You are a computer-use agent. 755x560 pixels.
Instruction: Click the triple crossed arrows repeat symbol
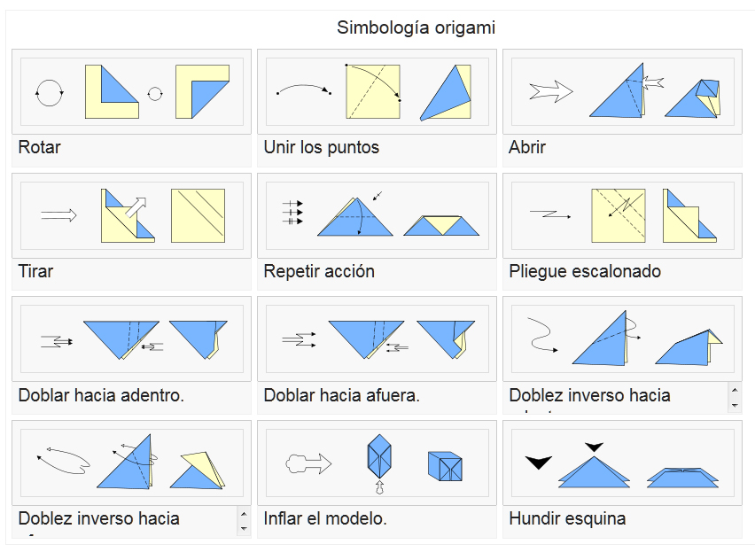point(292,213)
